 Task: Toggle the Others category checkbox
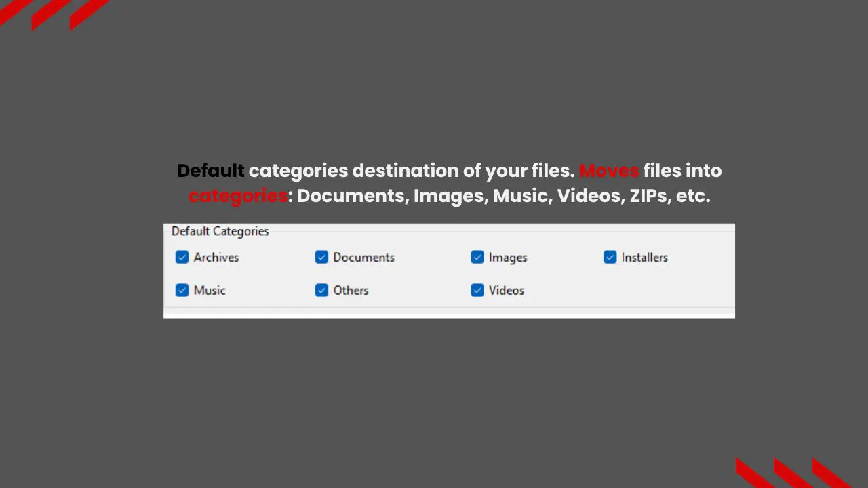(x=321, y=290)
